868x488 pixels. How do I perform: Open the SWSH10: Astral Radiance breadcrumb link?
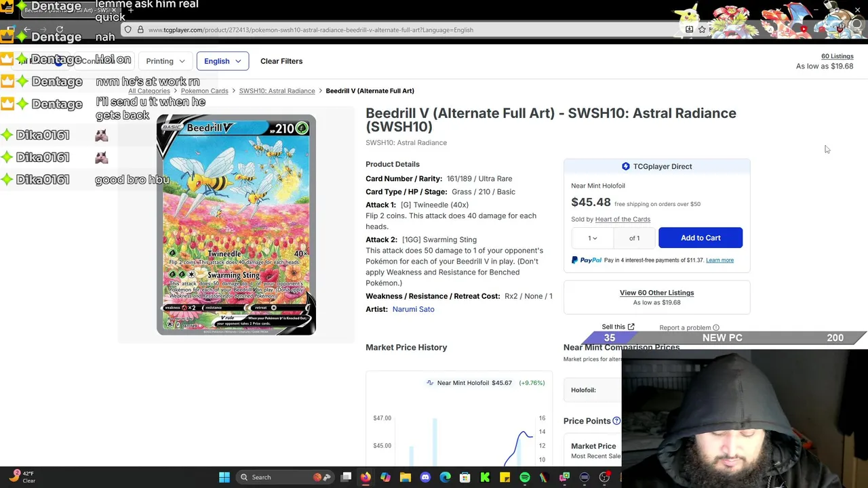[277, 91]
